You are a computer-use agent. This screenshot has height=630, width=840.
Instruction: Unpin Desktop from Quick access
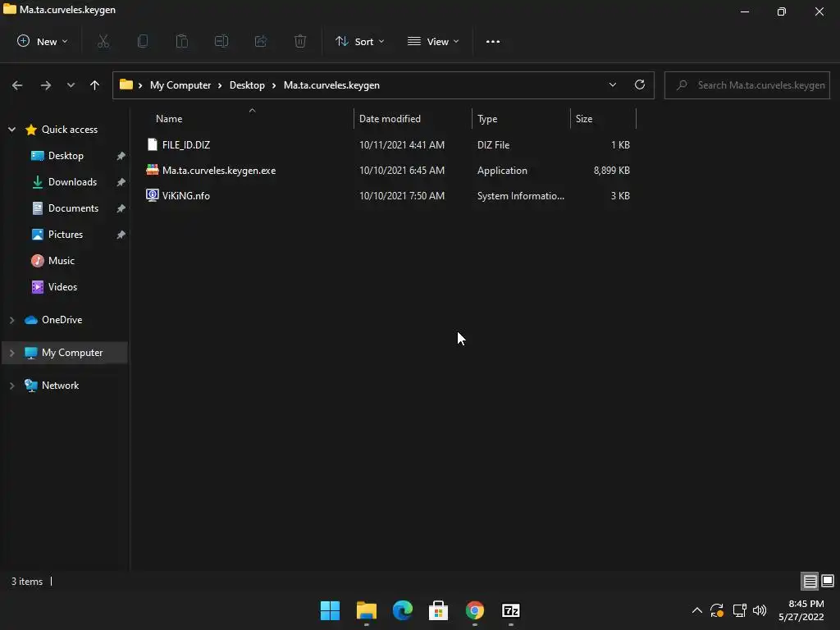click(121, 156)
